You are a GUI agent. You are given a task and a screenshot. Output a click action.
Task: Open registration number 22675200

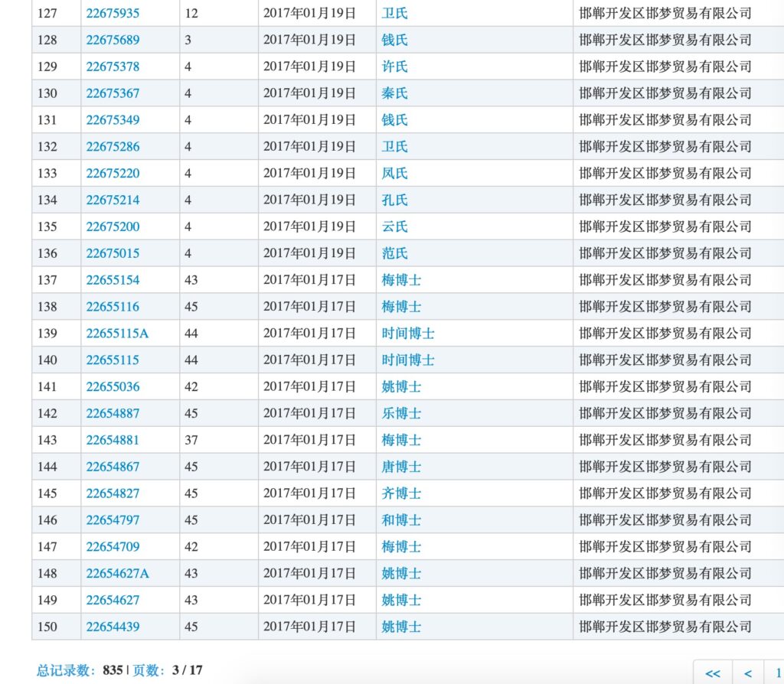point(113,226)
